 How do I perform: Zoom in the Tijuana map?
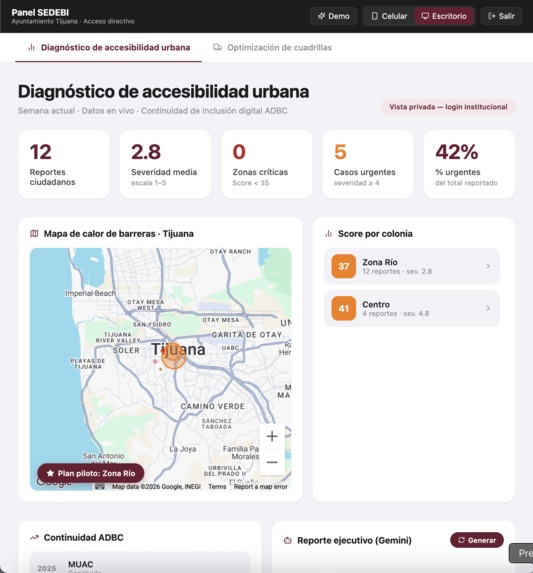tap(272, 436)
